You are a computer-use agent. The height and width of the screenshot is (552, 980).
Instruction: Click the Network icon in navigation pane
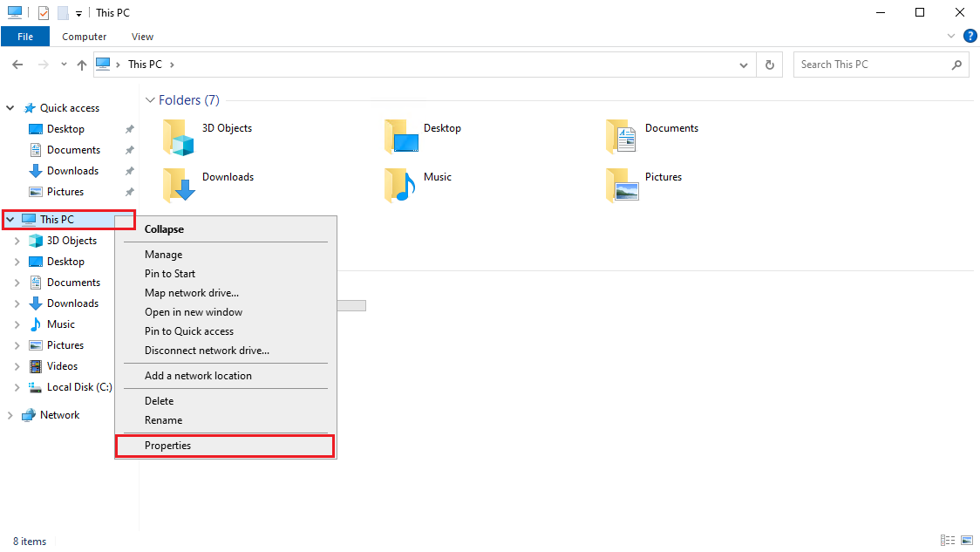(29, 415)
